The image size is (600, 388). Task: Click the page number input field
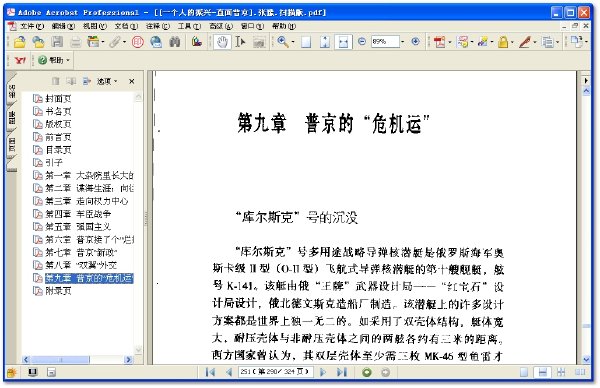coord(276,372)
